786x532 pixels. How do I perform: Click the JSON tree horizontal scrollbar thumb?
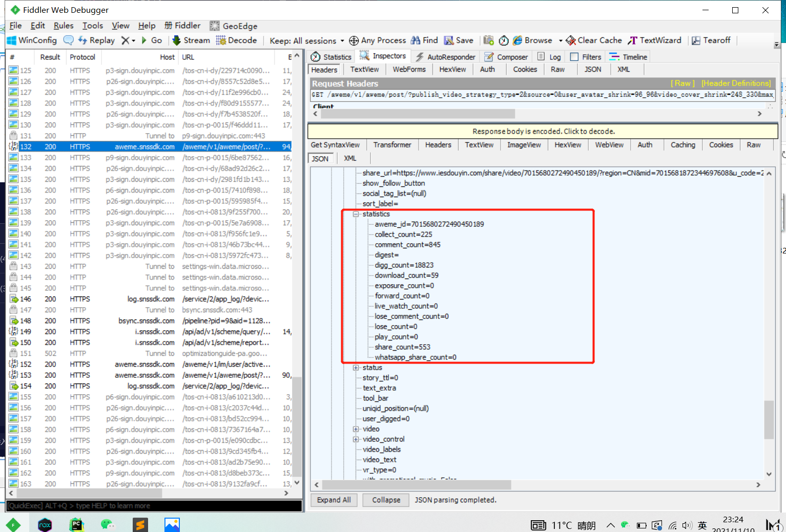click(416, 484)
